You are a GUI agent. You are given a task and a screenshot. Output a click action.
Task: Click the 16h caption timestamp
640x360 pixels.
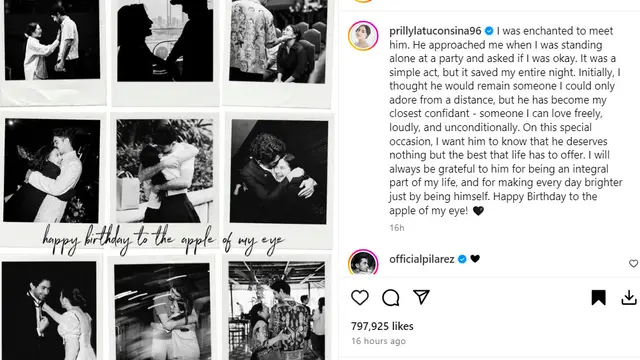[x=397, y=228]
